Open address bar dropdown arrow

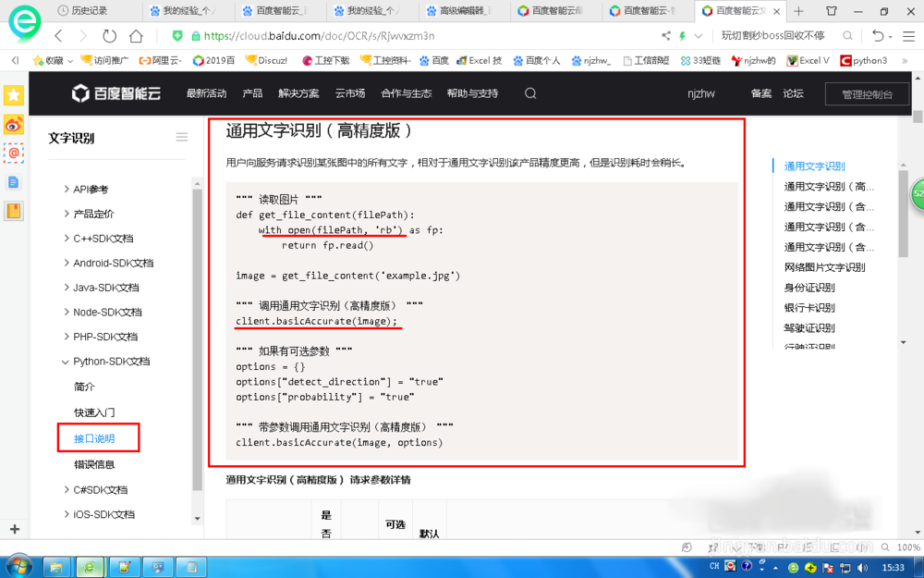tap(699, 36)
